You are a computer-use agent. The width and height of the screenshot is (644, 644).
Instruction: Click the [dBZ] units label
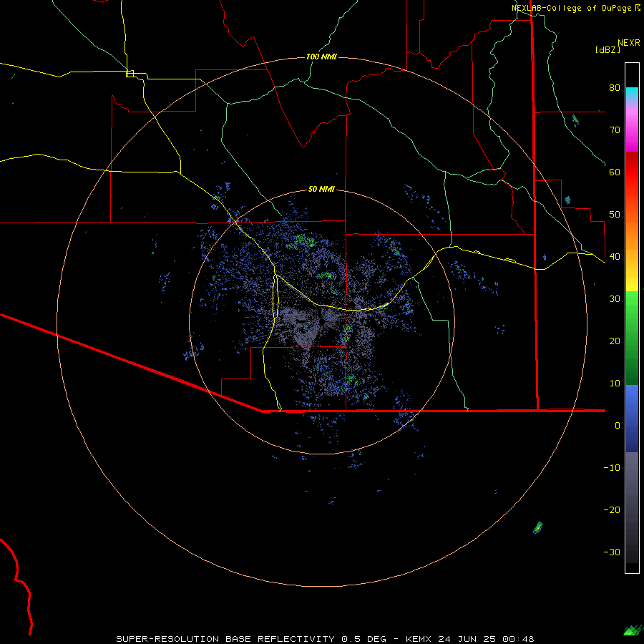pos(608,49)
